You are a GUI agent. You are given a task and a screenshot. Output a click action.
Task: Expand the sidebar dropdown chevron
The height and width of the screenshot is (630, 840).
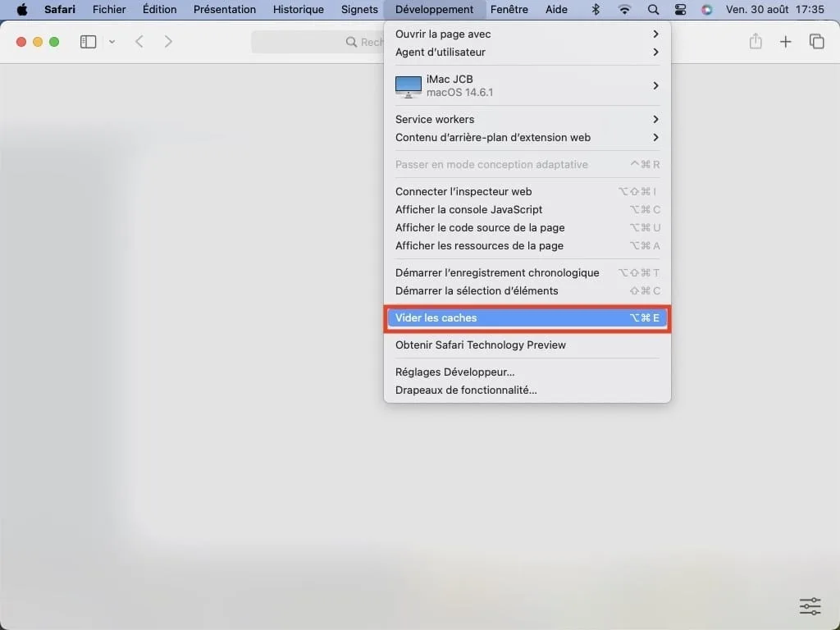coord(111,41)
